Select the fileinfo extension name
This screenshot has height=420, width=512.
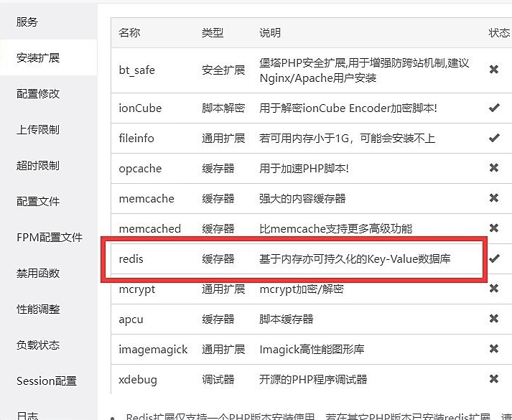(x=136, y=139)
